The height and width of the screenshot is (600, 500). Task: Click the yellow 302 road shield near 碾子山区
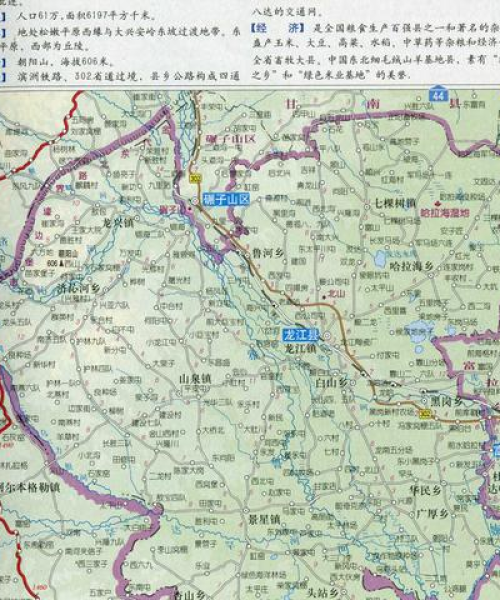pyautogui.click(x=195, y=178)
